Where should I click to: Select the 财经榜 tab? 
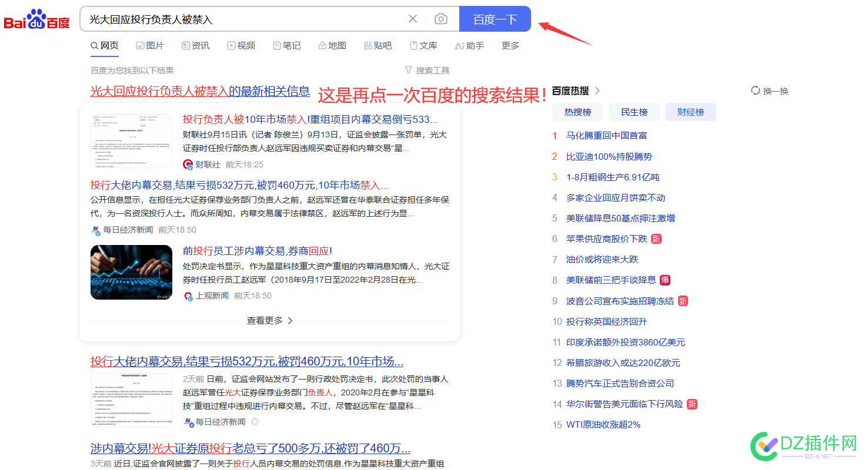(x=690, y=112)
